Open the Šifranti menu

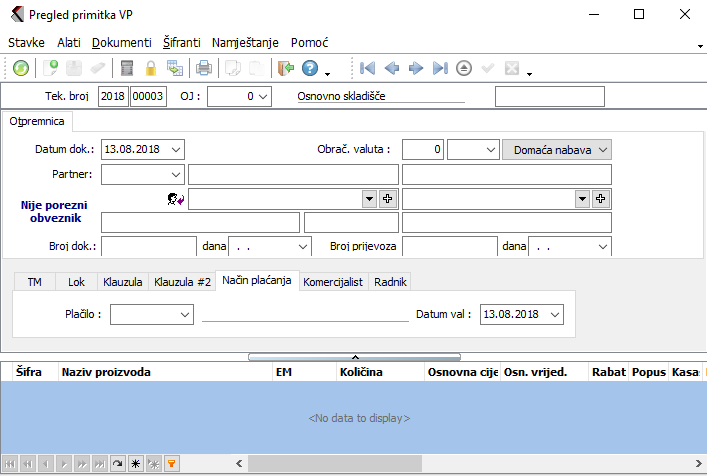point(181,43)
